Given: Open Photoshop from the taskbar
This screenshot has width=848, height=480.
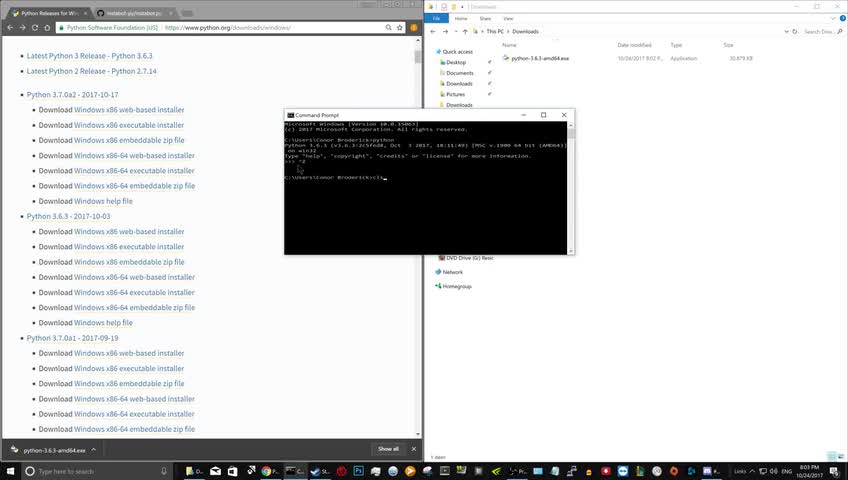Looking at the screenshot, I should click(x=359, y=471).
